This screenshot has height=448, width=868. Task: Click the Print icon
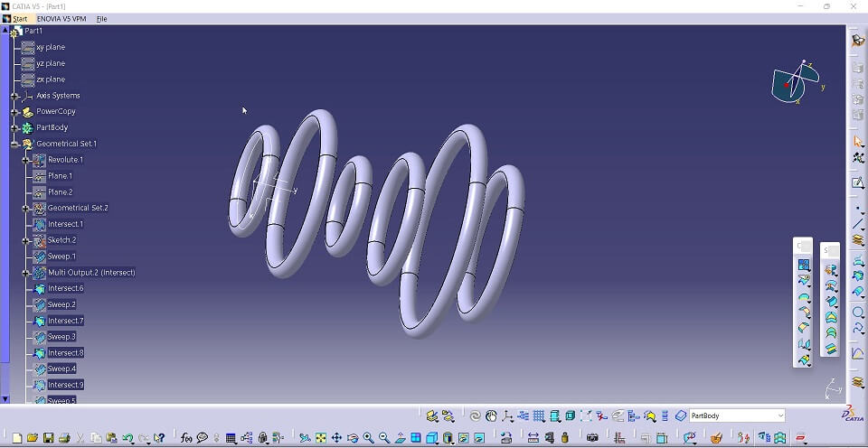[x=64, y=438]
